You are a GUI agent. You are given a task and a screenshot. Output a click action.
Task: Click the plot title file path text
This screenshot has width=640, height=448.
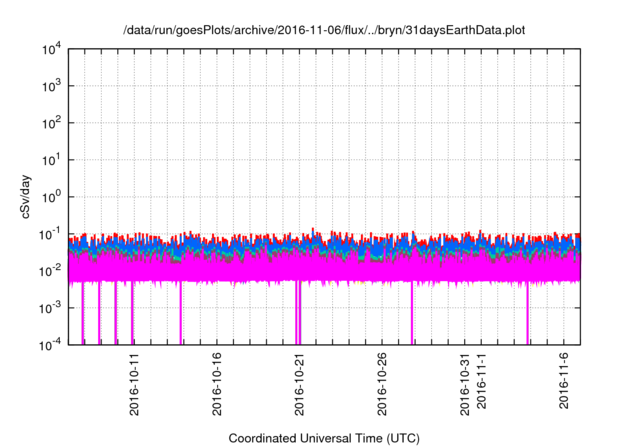point(324,30)
